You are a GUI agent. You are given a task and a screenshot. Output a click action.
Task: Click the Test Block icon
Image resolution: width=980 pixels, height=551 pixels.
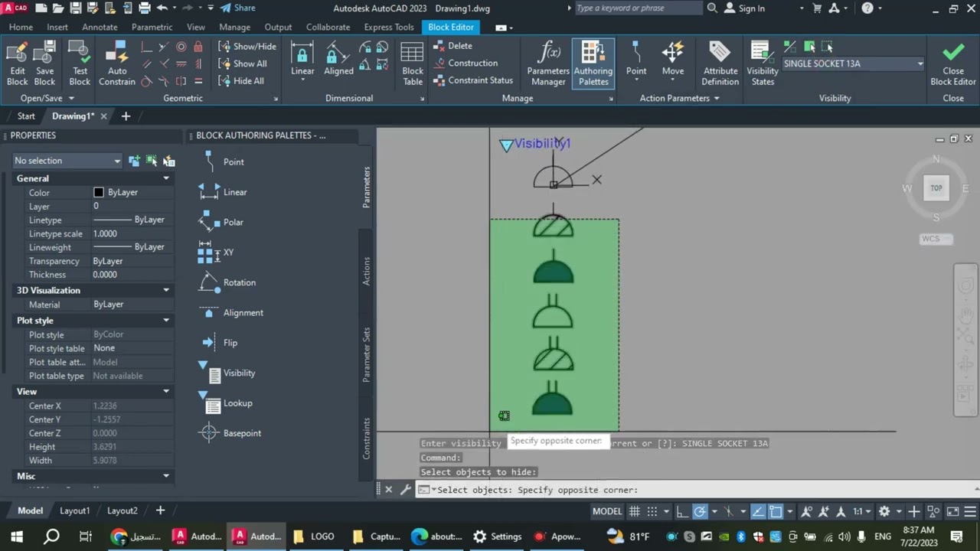click(79, 64)
